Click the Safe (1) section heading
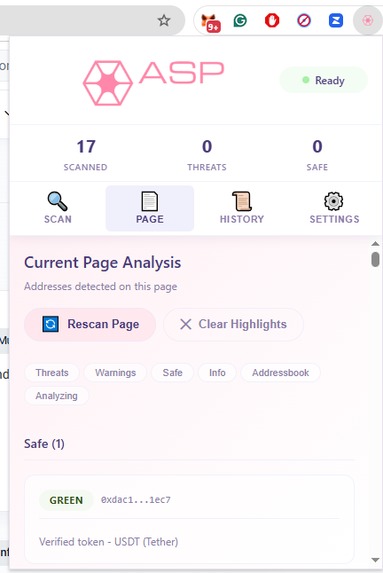This screenshot has height=573, width=383. pyautogui.click(x=44, y=444)
